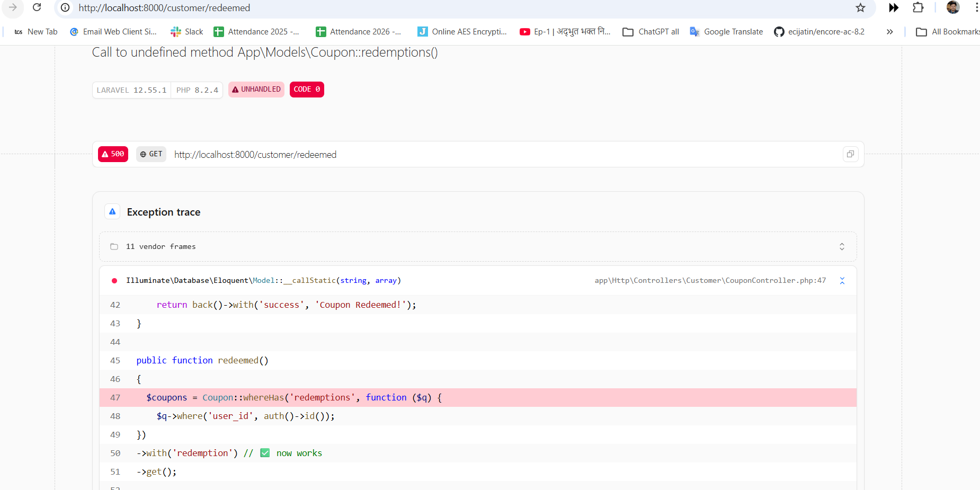Copy request URL using copy icon

coord(850,154)
